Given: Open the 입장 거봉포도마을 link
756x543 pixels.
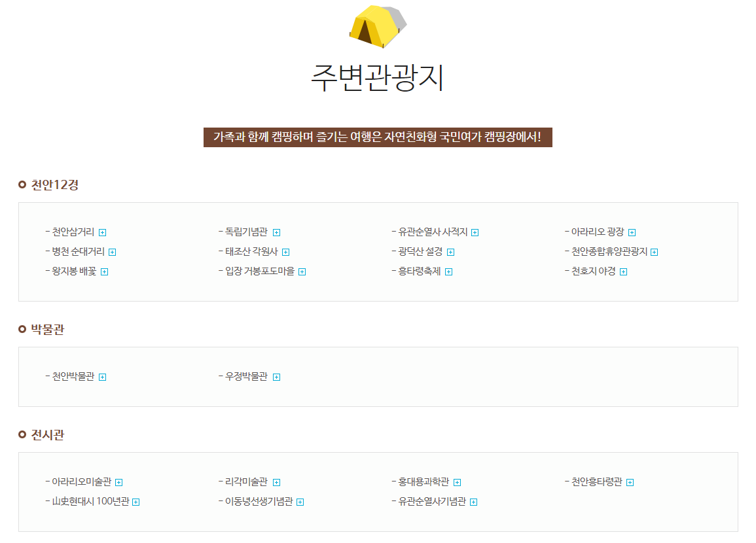Looking at the screenshot, I should pos(261,271).
